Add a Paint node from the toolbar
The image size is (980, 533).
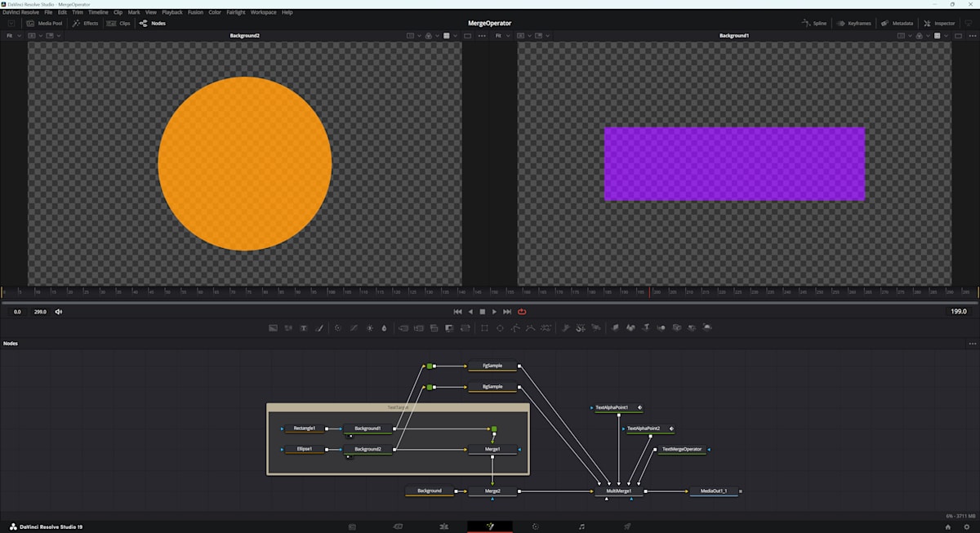[320, 328]
